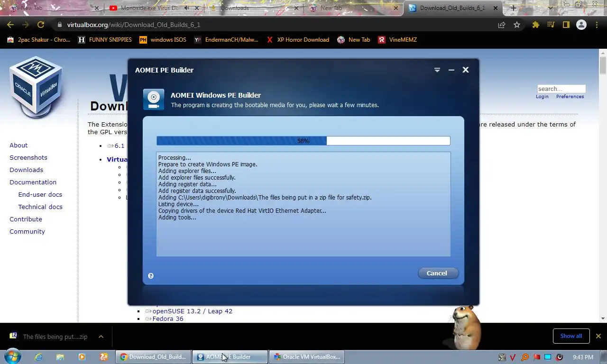Open the Chrome media controls icon
The height and width of the screenshot is (364, 607).
point(551,25)
